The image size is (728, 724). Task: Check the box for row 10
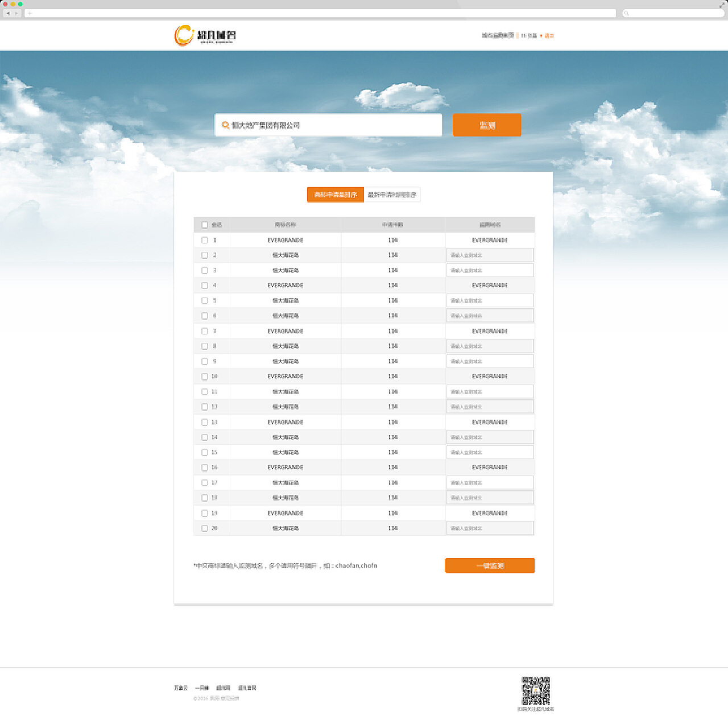coord(205,377)
